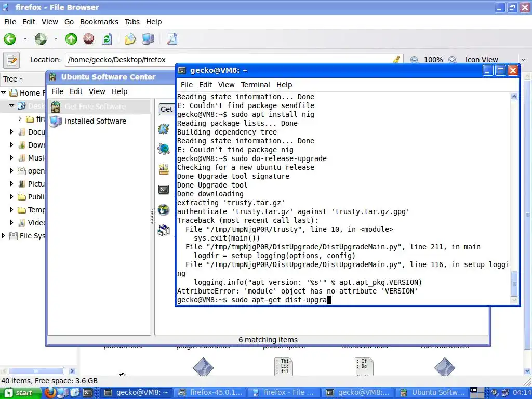
Task: Expand the Templates tree node
Action: point(11,210)
